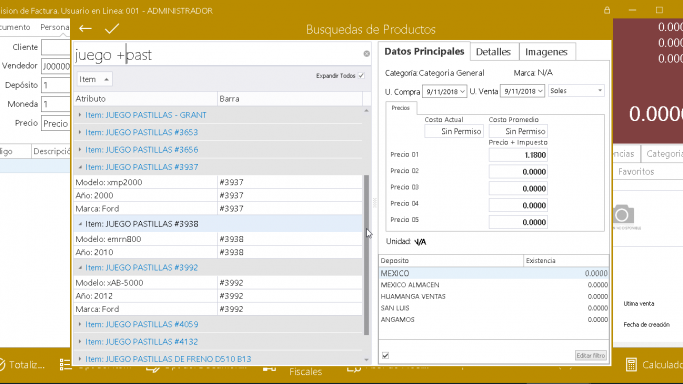Select the Año: 2010 row
The image size is (683, 384).
click(x=218, y=252)
